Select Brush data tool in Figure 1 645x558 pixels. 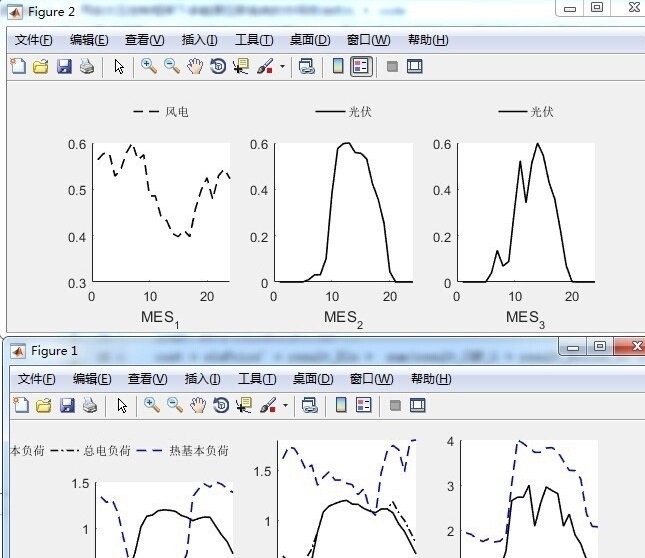pyautogui.click(x=268, y=405)
